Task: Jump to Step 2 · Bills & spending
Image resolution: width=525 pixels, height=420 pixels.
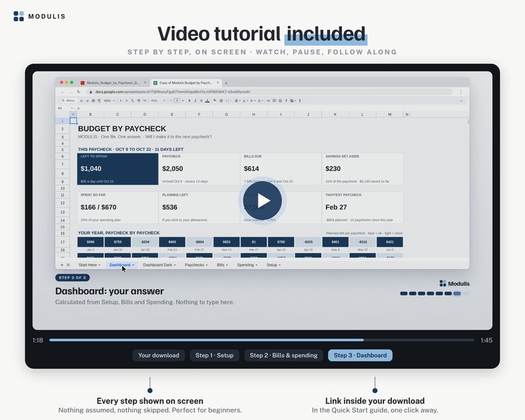Action: 284,355
